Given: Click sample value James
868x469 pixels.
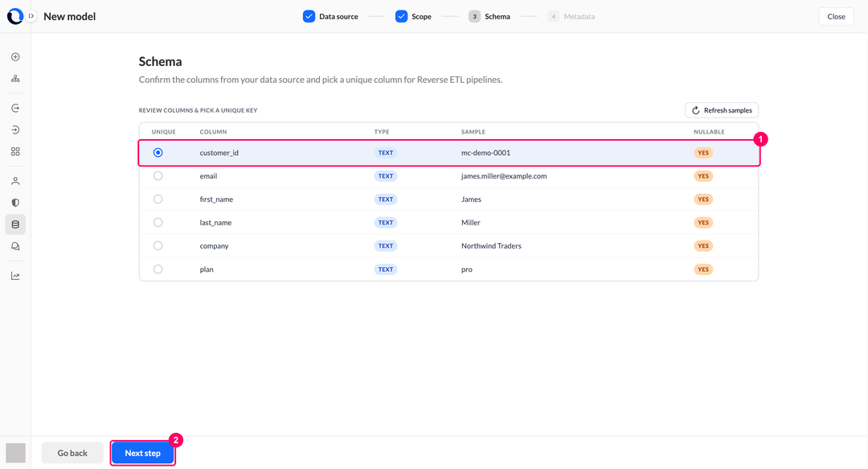Looking at the screenshot, I should point(471,199).
